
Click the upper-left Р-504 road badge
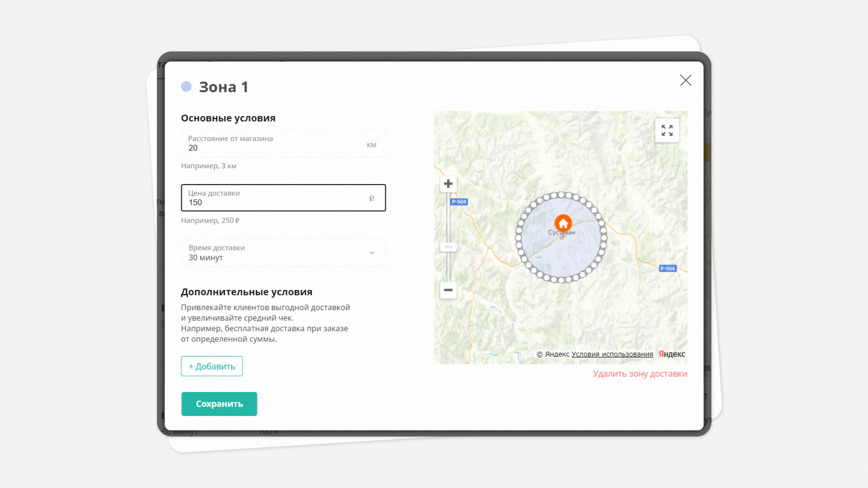click(459, 202)
